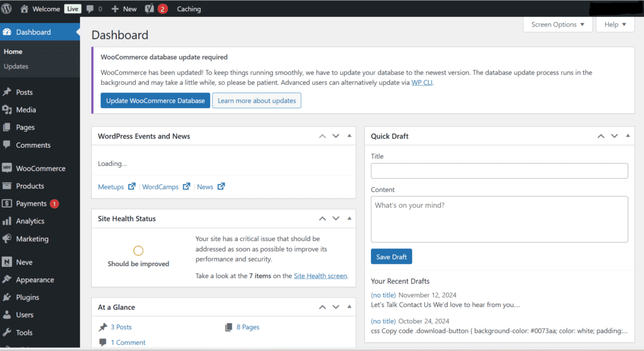Move WordPress Events and News widget down

336,136
